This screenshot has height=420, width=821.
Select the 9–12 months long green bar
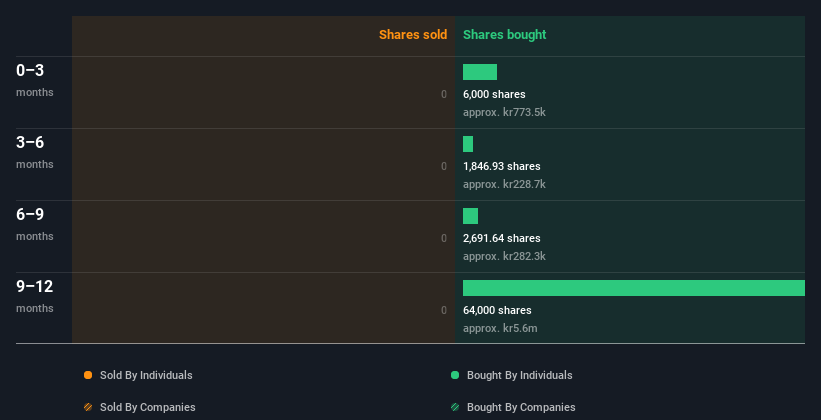(x=634, y=288)
